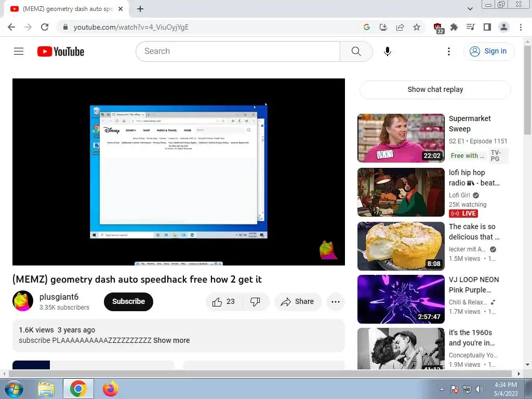Viewport: 532px width, 399px height.
Task: Click the video title MEMZ geometry dash text
Action: point(137,280)
